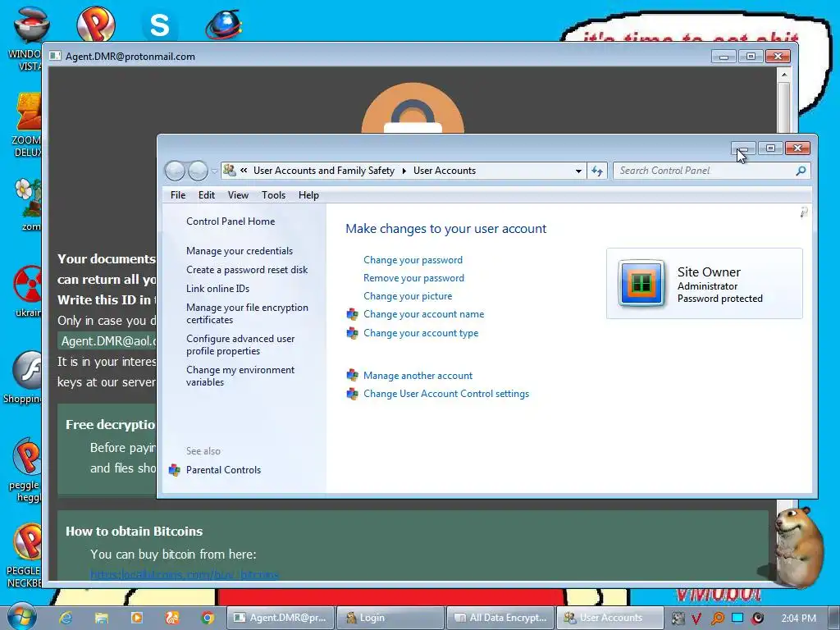840x630 pixels.
Task: Click the Site Owner account picture
Action: point(641,283)
